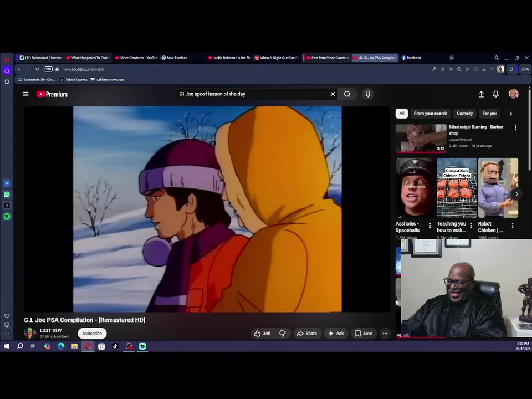Open the calibergrocers.com bookmark
This screenshot has height=399, width=532.
click(x=107, y=80)
